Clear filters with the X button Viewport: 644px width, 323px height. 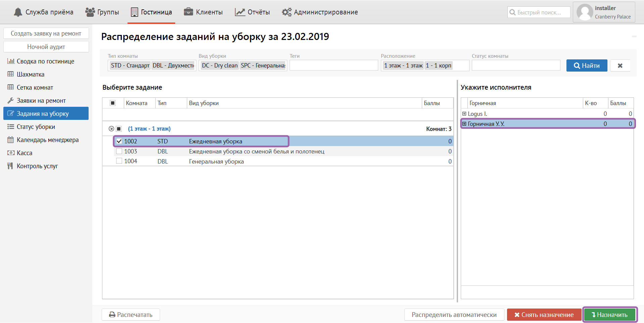tap(620, 66)
